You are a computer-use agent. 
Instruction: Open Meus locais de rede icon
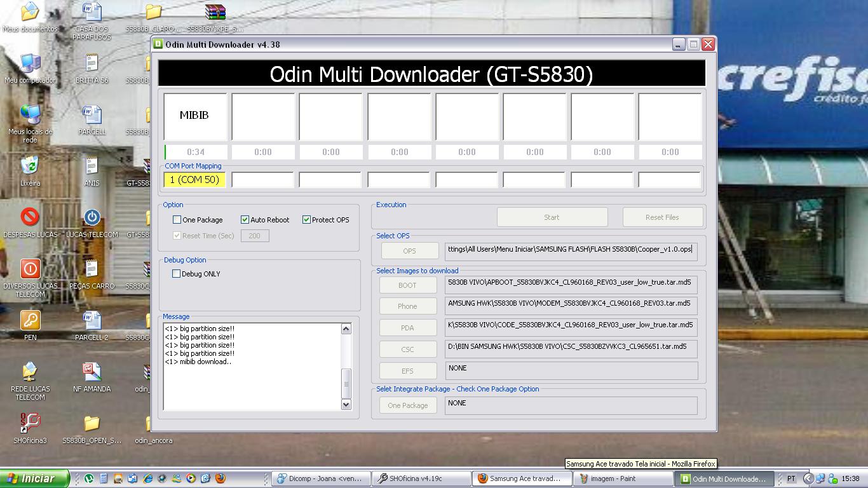30,124
